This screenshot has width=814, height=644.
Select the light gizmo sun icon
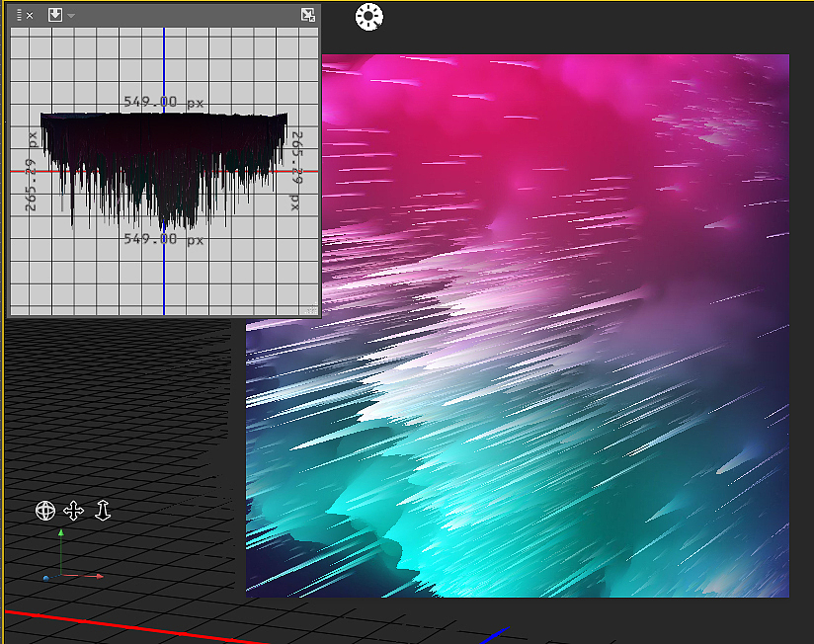(x=369, y=17)
